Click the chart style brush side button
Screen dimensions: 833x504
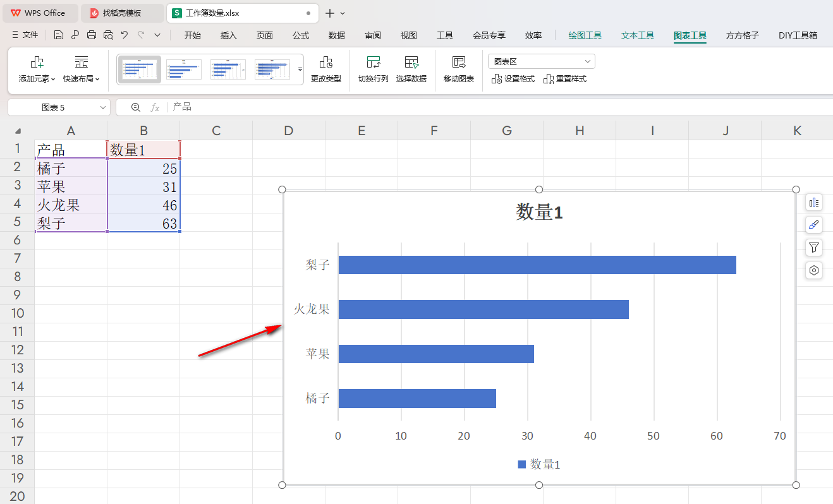[814, 225]
